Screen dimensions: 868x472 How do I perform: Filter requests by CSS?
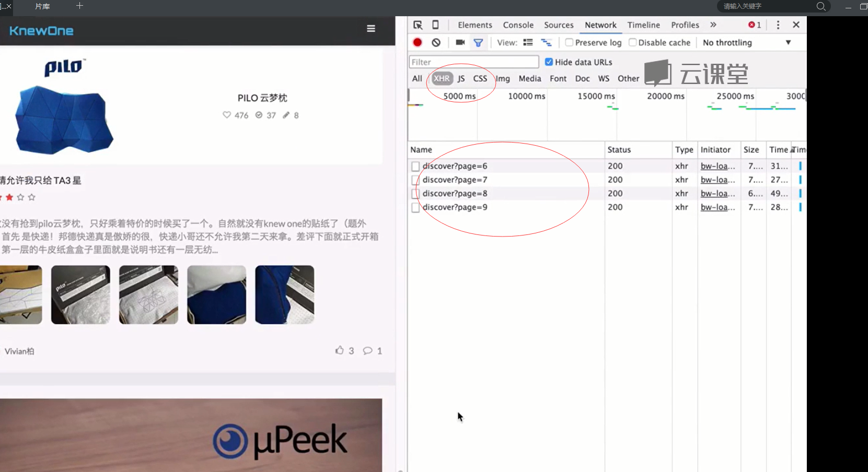[x=480, y=78]
